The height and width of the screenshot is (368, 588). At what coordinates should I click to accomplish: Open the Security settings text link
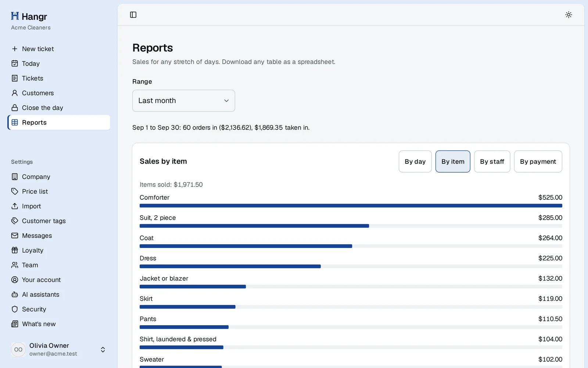(x=34, y=309)
